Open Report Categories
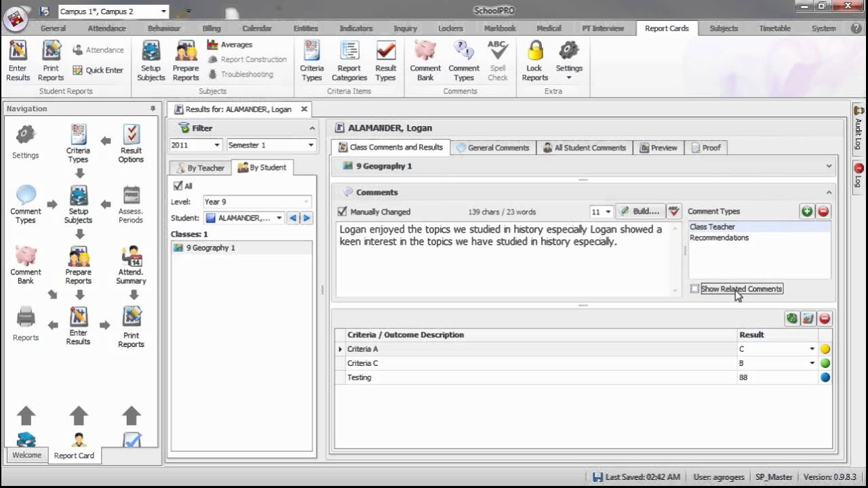868x488 pixels. click(349, 60)
